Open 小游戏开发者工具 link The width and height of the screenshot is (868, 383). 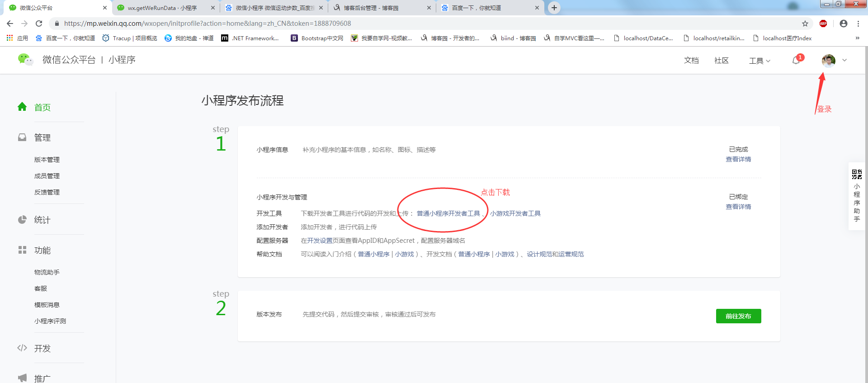click(515, 213)
